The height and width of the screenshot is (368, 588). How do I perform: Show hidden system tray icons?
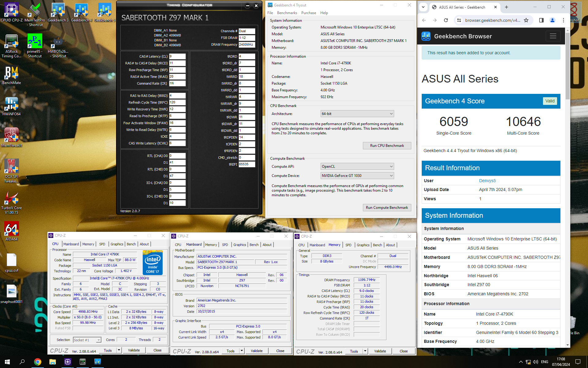pos(521,362)
